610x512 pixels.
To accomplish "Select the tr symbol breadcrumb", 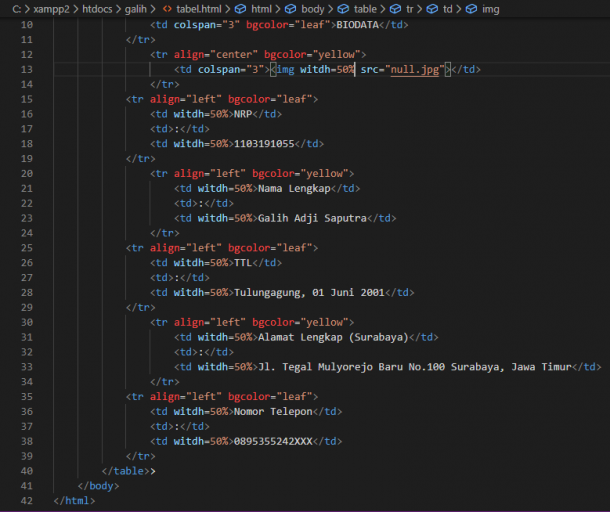I will (410, 9).
